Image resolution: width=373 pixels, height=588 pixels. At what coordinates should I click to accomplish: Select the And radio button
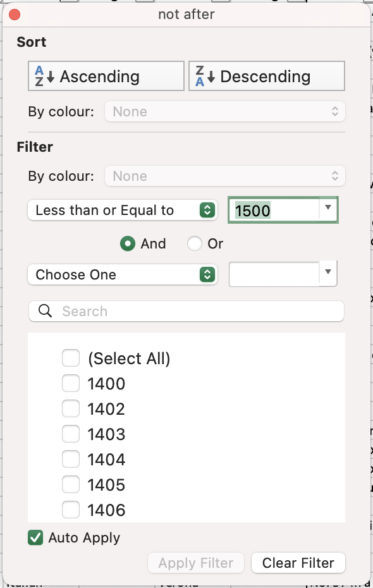click(x=128, y=244)
